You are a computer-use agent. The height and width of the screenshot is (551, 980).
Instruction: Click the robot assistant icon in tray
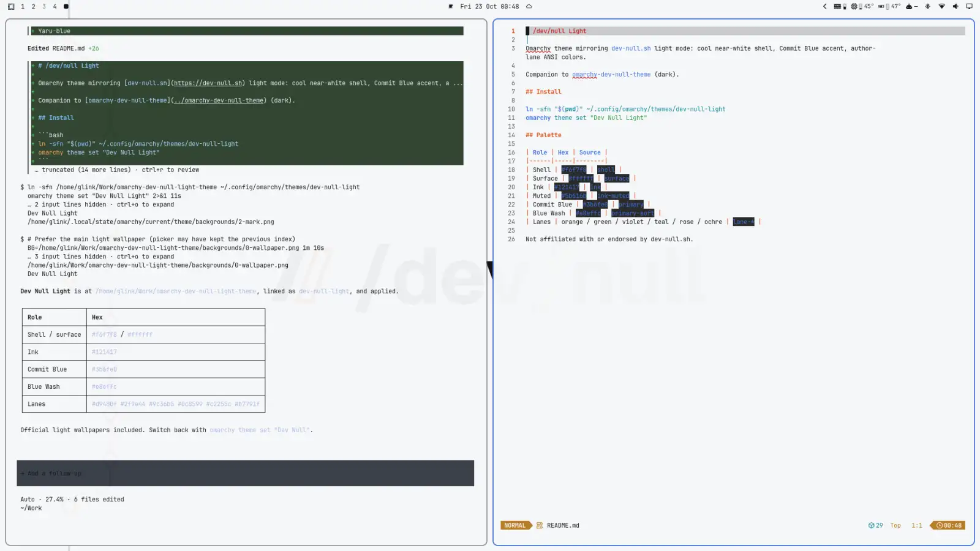909,6
